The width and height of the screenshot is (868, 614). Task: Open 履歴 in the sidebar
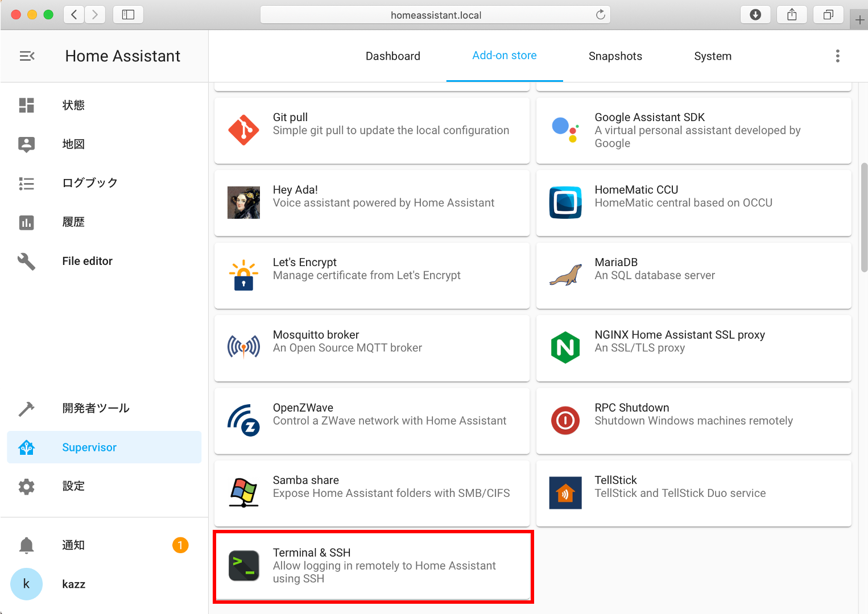104,222
